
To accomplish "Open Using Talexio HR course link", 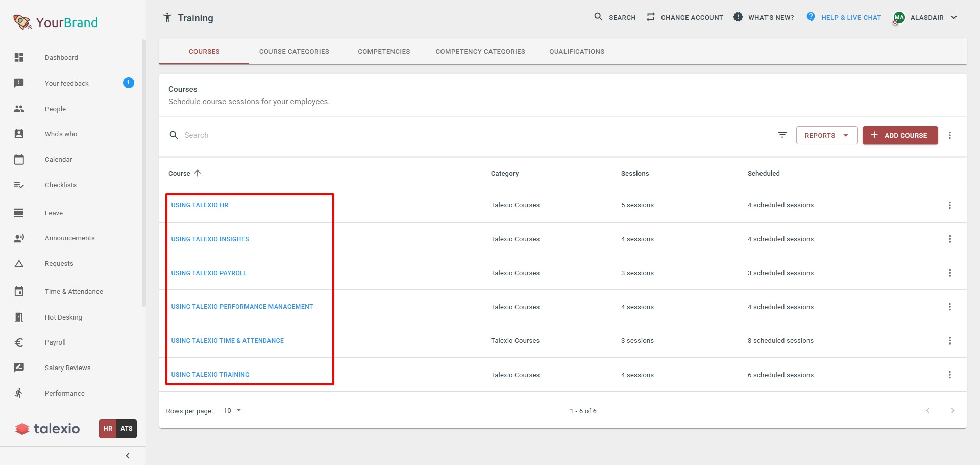I will (x=200, y=205).
